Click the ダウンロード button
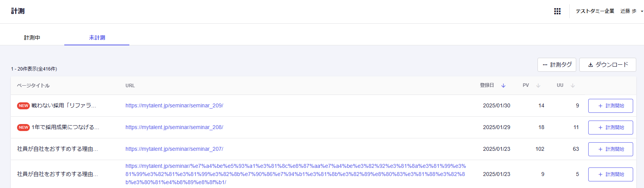644x188 pixels. 607,65
